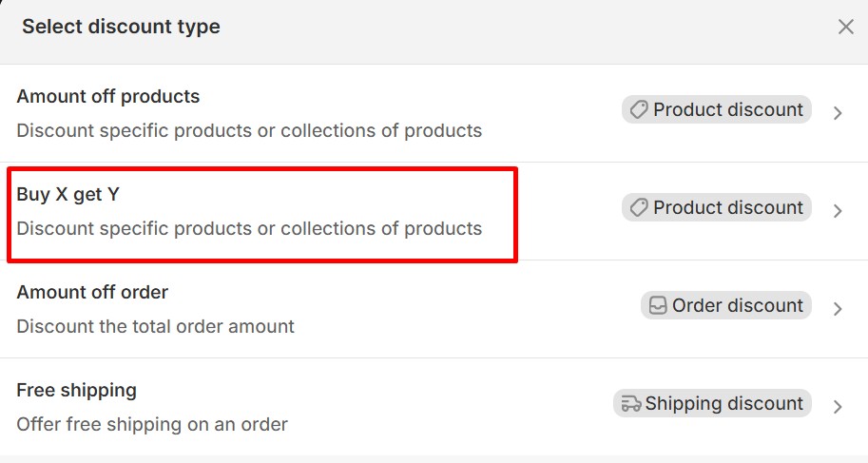This screenshot has height=463, width=868.
Task: Click the 'Discount the total order amount' description
Action: click(x=156, y=326)
